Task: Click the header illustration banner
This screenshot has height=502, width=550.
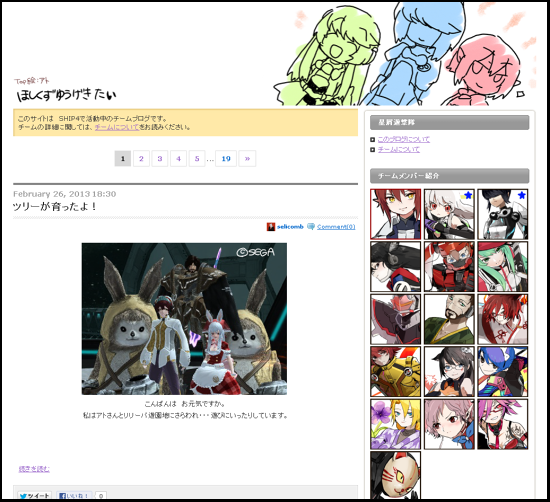Action: [x=405, y=54]
